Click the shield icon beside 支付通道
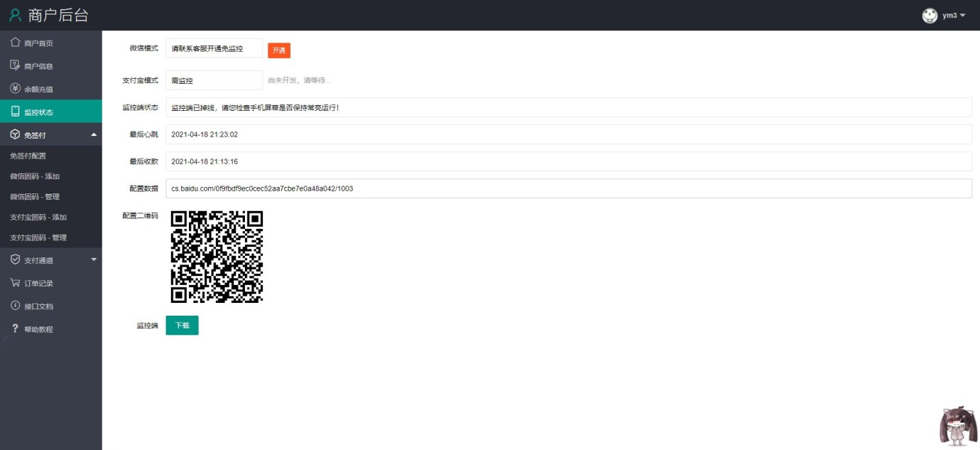Screen dimensions: 980x450 point(15,260)
